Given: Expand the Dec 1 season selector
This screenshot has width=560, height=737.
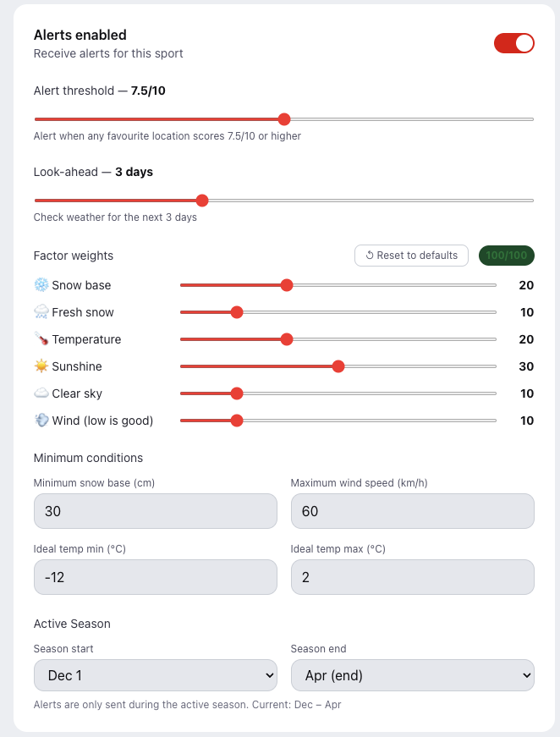Looking at the screenshot, I should click(x=155, y=675).
